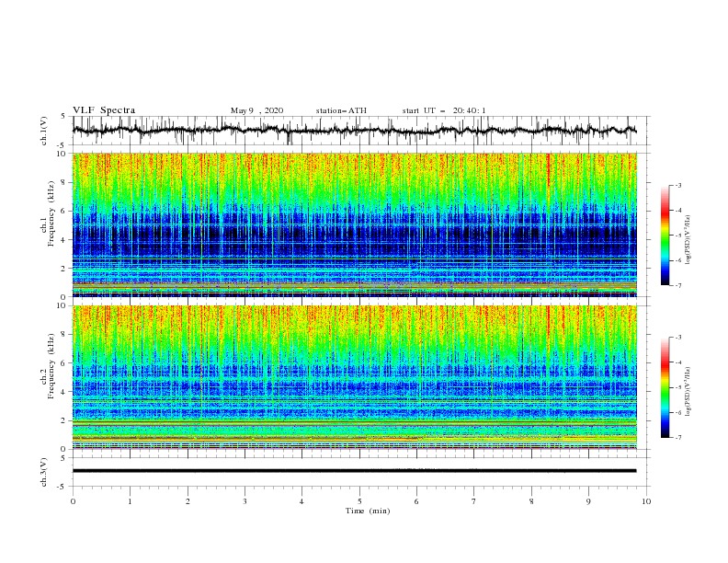The height and width of the screenshot is (563, 728).
Task: Select the date label "May 9, 2020"
Action: 256,110
